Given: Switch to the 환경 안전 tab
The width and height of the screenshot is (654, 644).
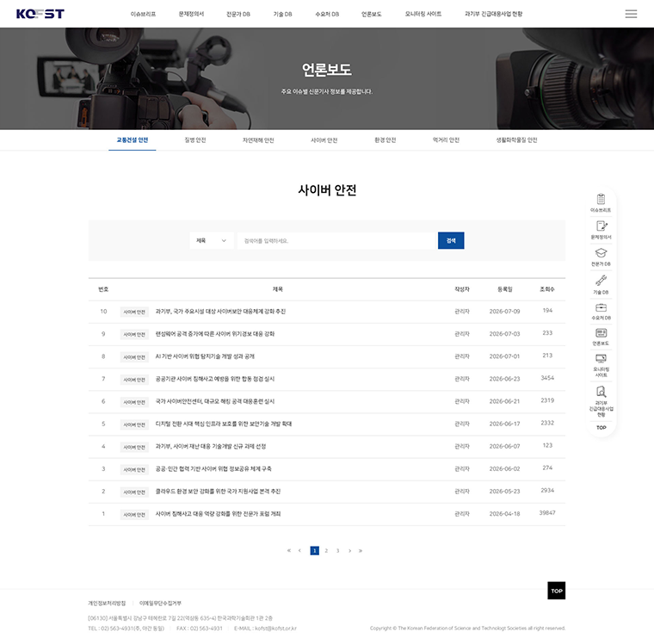Looking at the screenshot, I should [385, 139].
